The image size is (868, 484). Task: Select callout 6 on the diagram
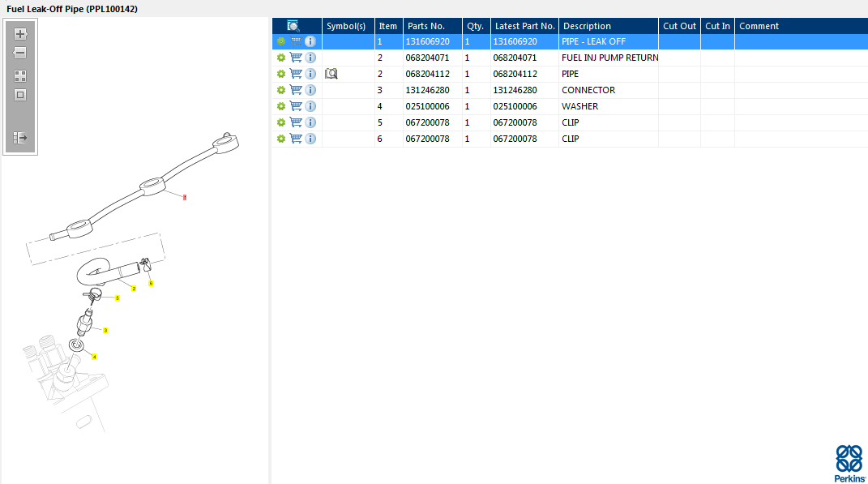(x=151, y=284)
